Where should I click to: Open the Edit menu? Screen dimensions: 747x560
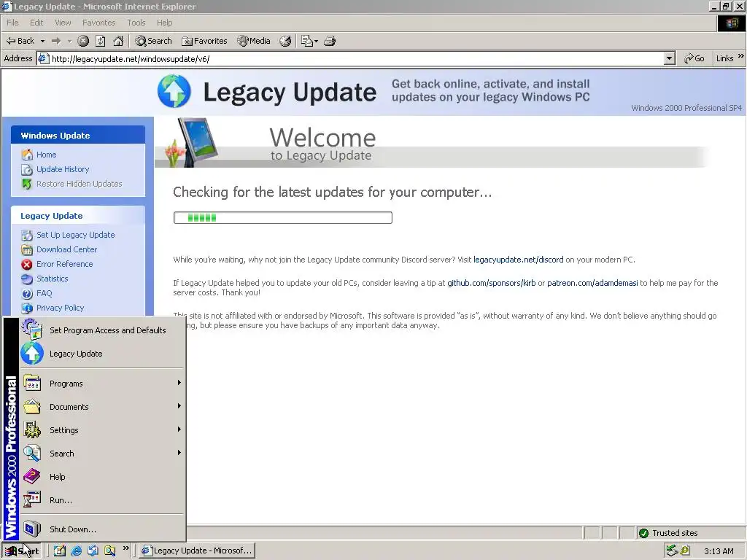36,23
